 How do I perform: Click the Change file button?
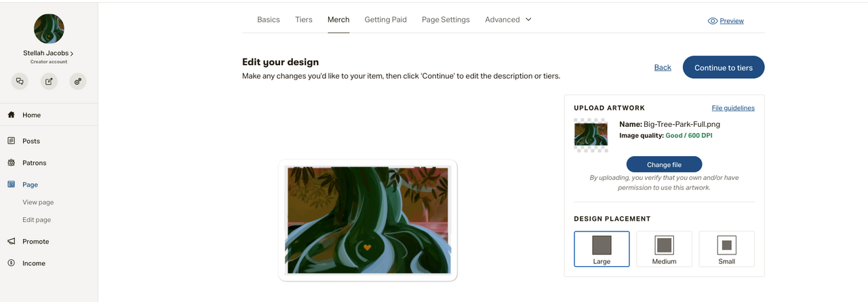click(x=664, y=164)
